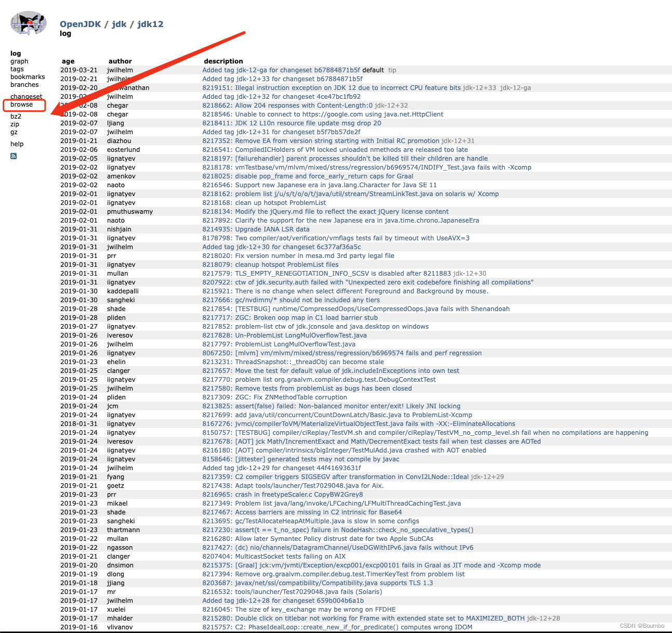The width and height of the screenshot is (672, 633).
Task: Open changeset 8203687 Compatibility.java TLS 1.3
Action: click(x=318, y=583)
